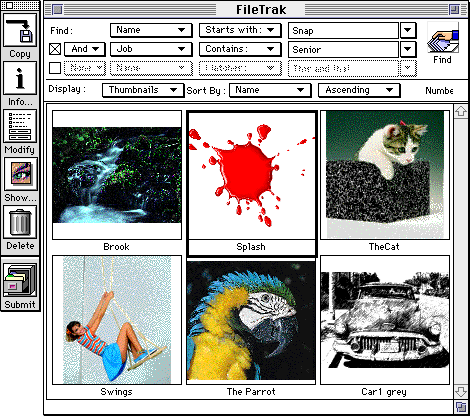Select the Brook waterfall thumbnail

[x=117, y=175]
